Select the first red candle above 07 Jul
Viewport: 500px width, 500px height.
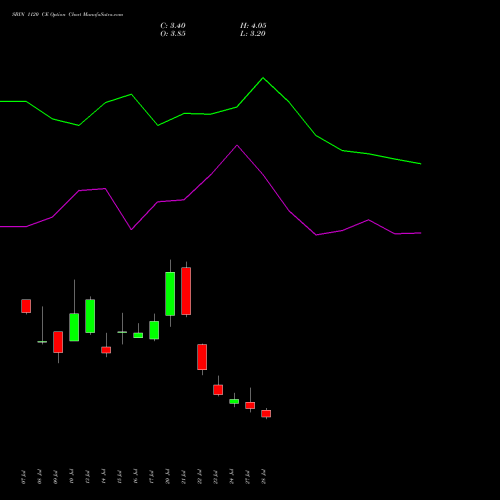click(26, 306)
